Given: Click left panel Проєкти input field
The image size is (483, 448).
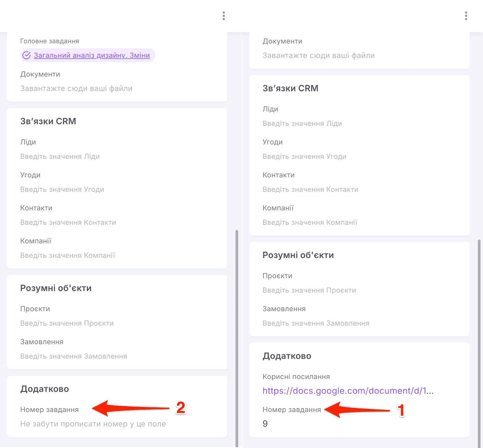Looking at the screenshot, I should click(67, 323).
